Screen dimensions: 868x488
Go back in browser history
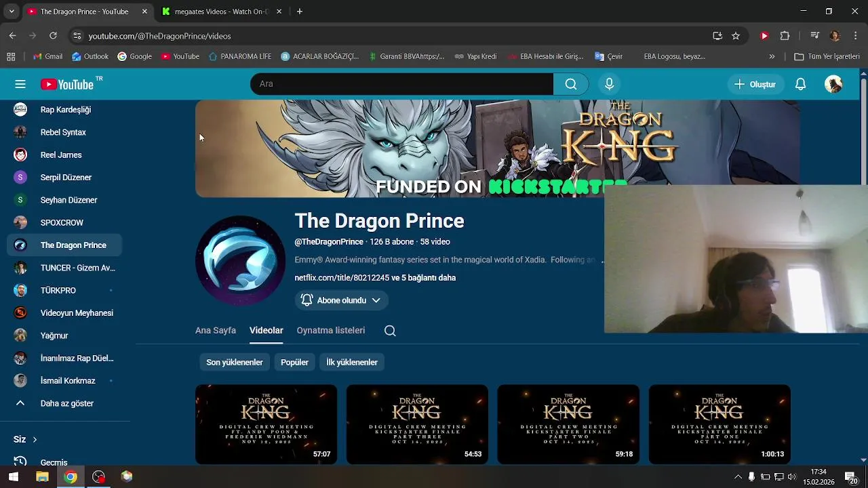click(13, 36)
